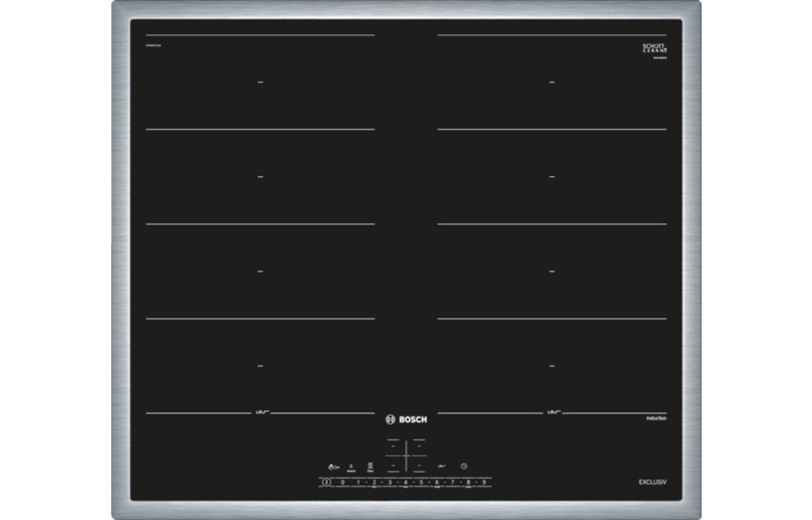Touch the child lock wipe-protection icon
Image resolution: width=812 pixels, height=520 pixels.
coord(332,467)
